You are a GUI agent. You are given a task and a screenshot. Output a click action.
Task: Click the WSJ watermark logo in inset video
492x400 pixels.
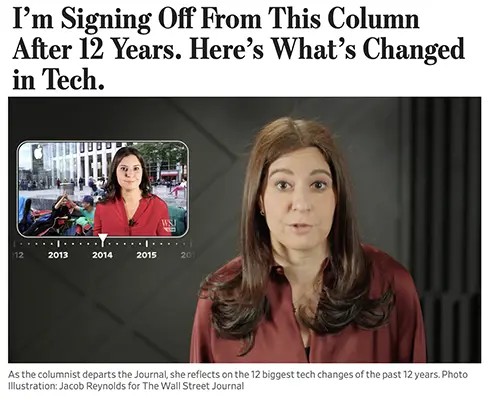(169, 225)
